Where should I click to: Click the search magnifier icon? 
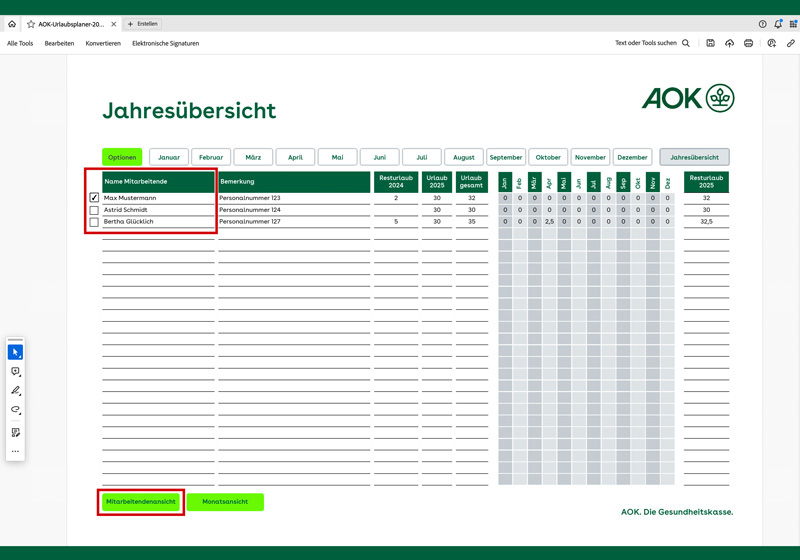686,43
